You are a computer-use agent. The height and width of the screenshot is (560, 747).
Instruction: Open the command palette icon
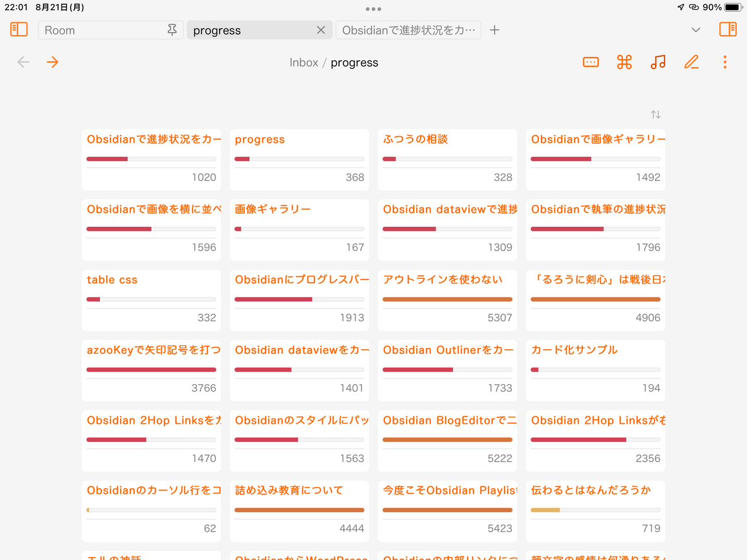pyautogui.click(x=625, y=62)
